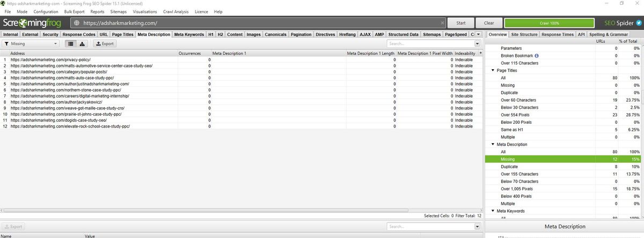Screen dimensions: 644x238
Task: Open the Bulk Export menu
Action: coord(75,11)
